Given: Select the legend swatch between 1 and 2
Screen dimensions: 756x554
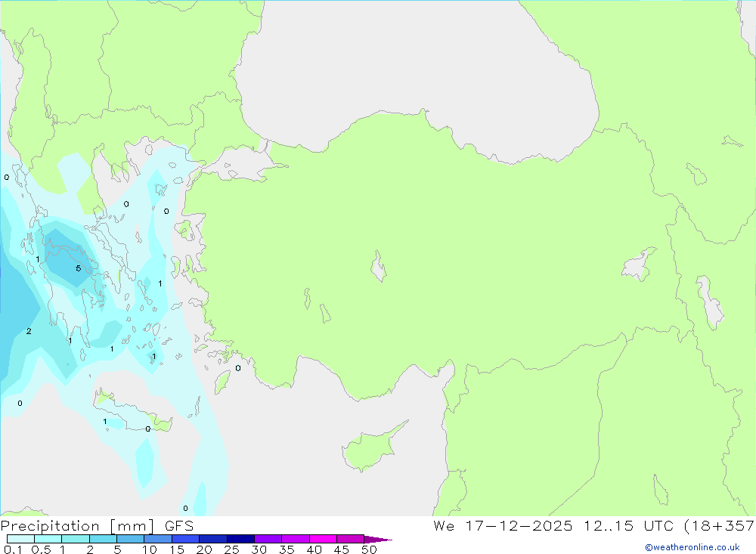Looking at the screenshot, I should (76, 539).
